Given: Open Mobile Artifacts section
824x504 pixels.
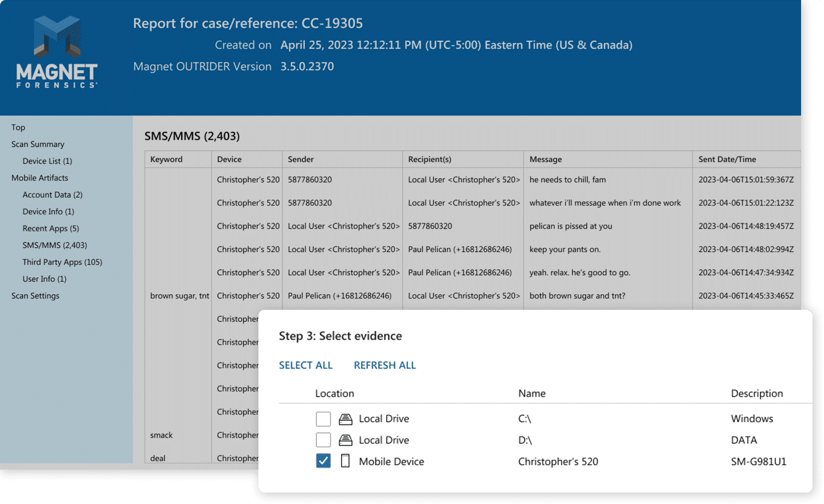Looking at the screenshot, I should coord(40,178).
